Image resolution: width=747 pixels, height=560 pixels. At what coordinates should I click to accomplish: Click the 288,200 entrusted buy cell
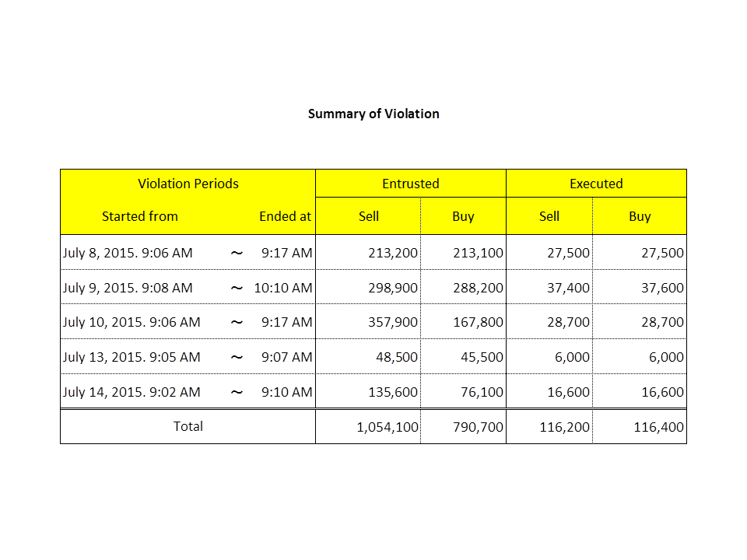click(478, 288)
